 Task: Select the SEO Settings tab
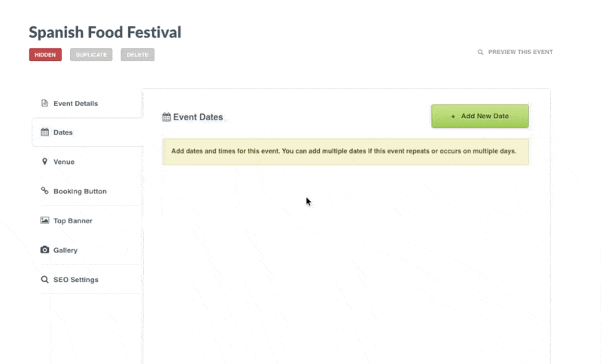pyautogui.click(x=75, y=280)
